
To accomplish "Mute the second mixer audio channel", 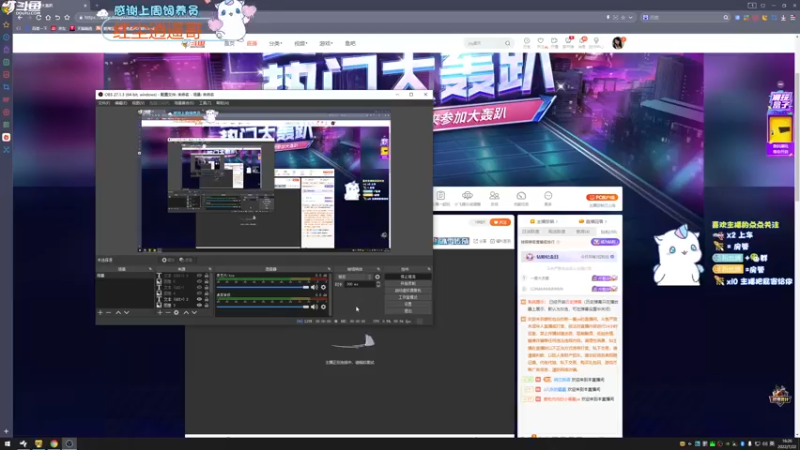I will pyautogui.click(x=314, y=307).
